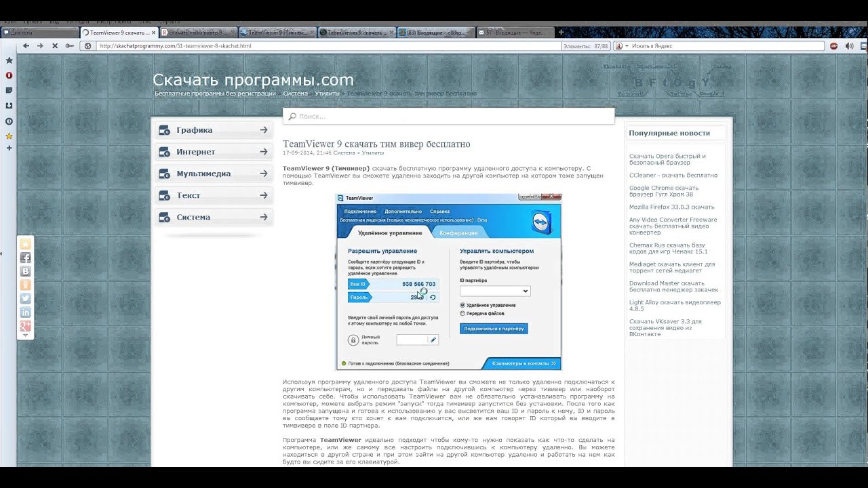Screen dimensions: 868x488
Task: Open "Any Video Converter Freeware" link
Action: point(673,226)
